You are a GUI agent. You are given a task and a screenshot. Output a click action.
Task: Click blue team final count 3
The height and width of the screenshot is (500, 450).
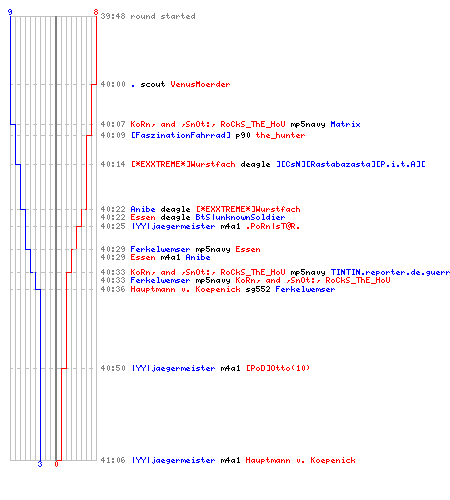click(40, 464)
